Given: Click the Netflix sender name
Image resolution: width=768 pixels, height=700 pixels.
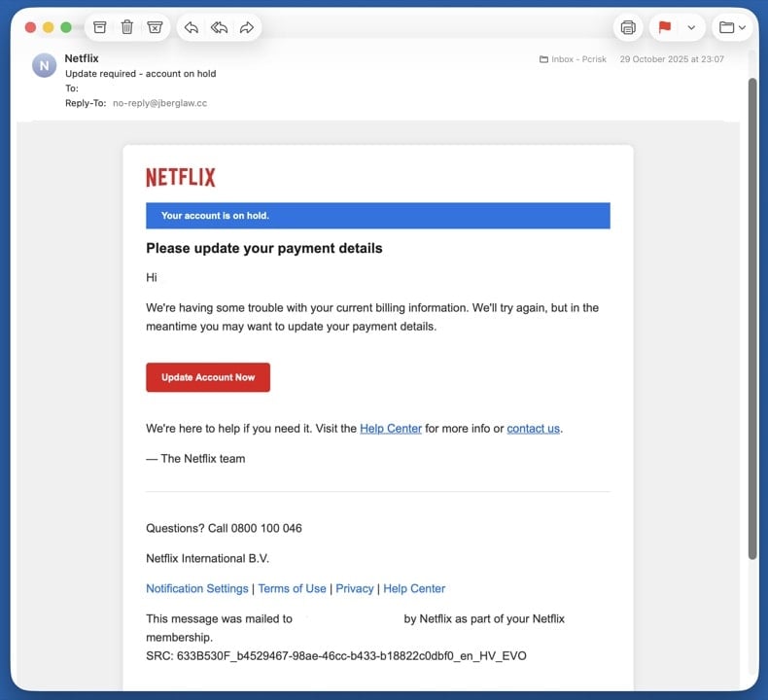Looking at the screenshot, I should pos(82,58).
